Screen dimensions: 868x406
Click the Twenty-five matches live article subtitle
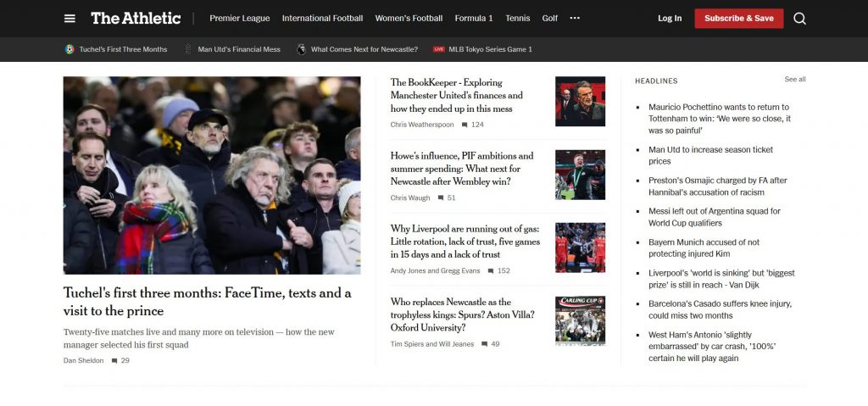(x=198, y=338)
